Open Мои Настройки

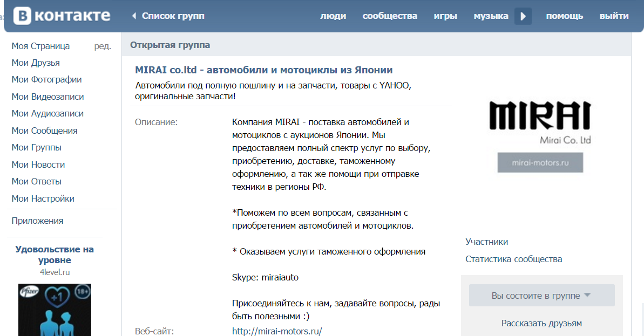[43, 199]
